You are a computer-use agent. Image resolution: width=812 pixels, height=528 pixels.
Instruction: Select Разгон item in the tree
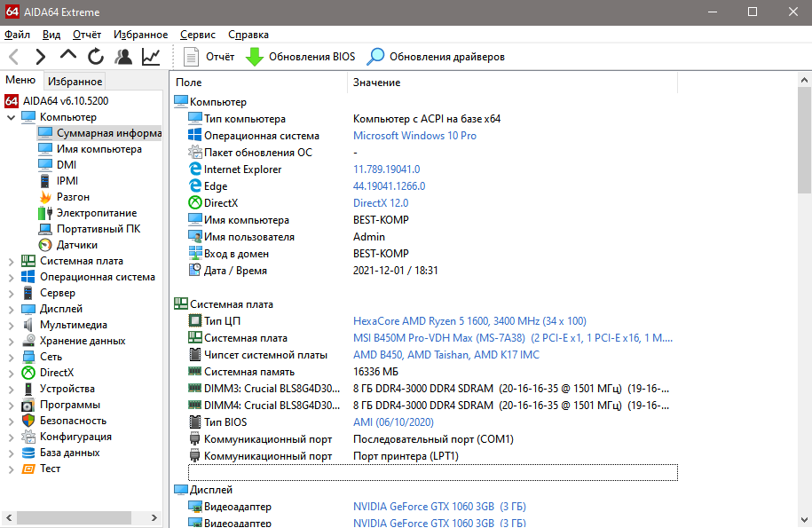point(73,197)
